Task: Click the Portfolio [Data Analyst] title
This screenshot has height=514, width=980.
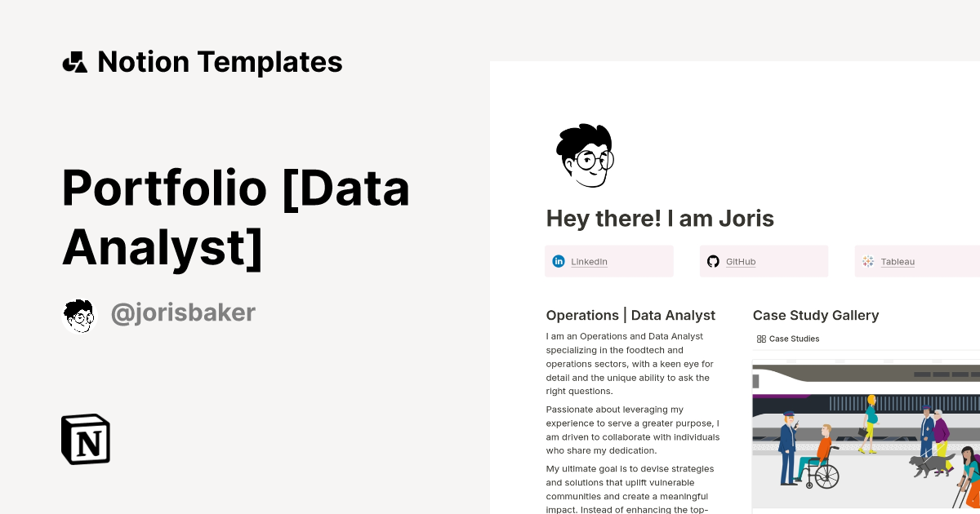Action: (x=236, y=217)
